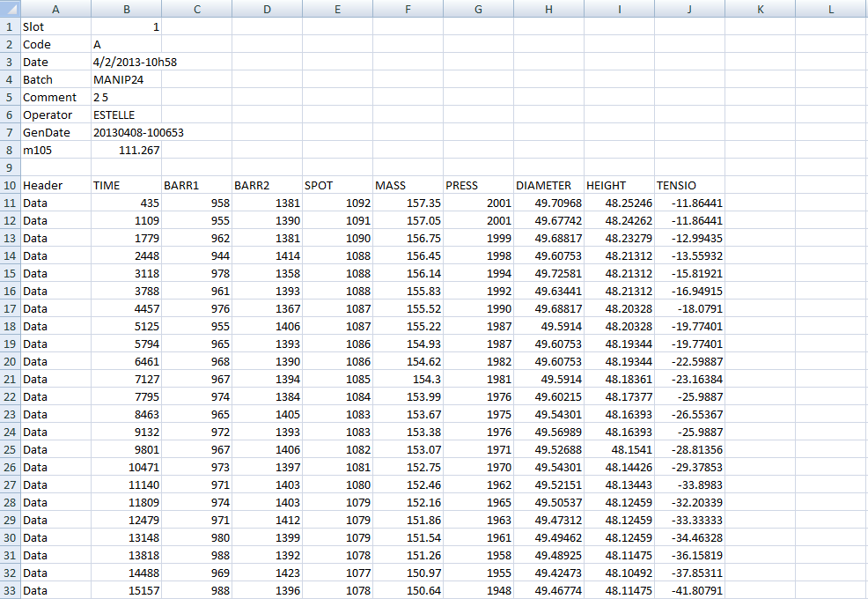This screenshot has width=868, height=599.
Task: Click the 'BARR1' heading cell
Action: coord(196,185)
